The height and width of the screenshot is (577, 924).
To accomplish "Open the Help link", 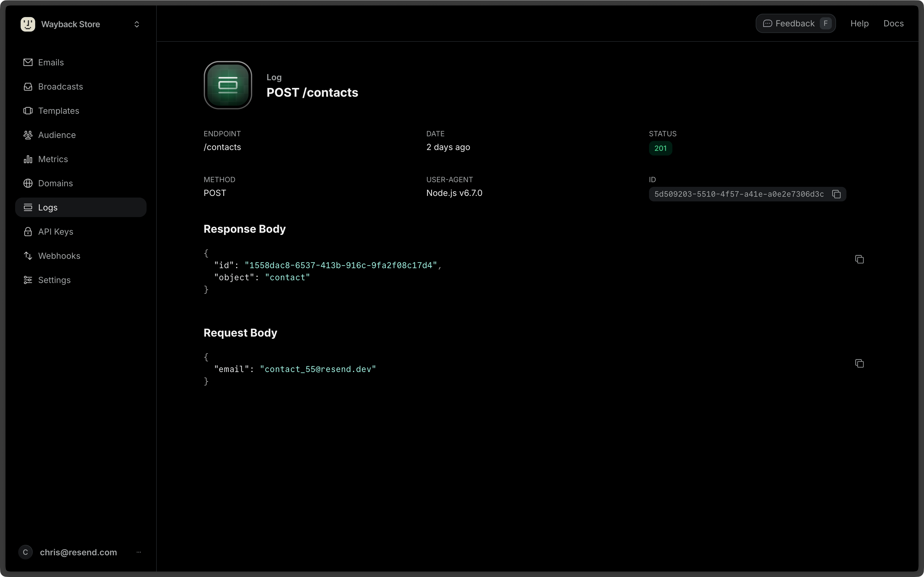I will pos(859,24).
